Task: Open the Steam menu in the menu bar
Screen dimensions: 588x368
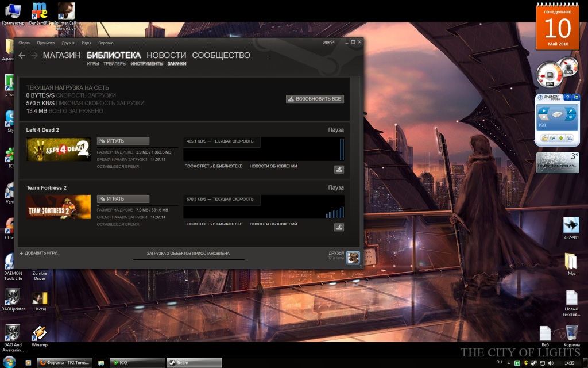Action: (x=24, y=43)
